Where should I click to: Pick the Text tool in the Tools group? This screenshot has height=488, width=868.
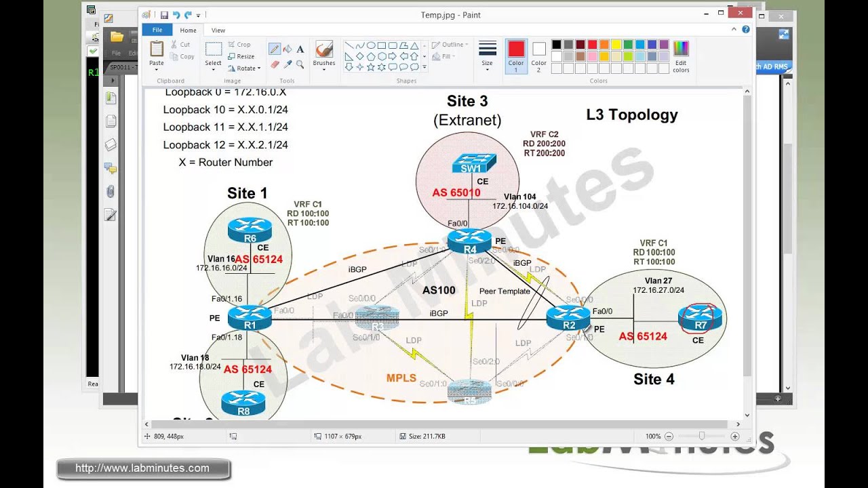(x=300, y=49)
